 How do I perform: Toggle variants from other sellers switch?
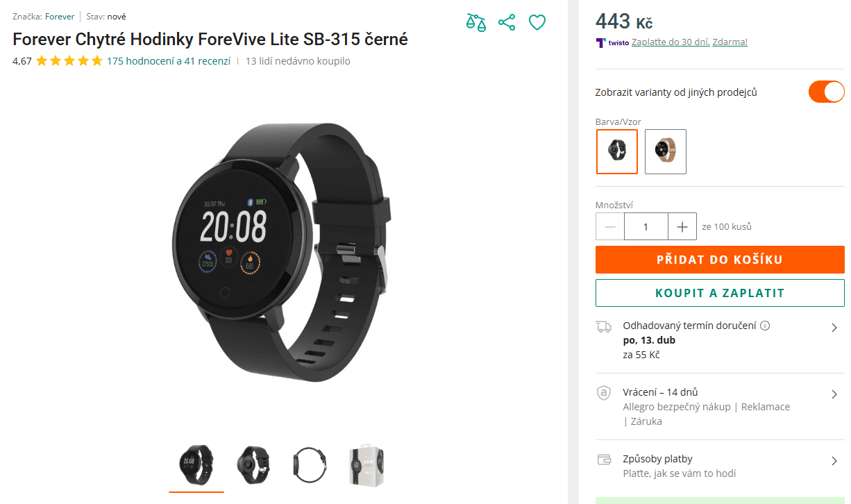tap(826, 92)
